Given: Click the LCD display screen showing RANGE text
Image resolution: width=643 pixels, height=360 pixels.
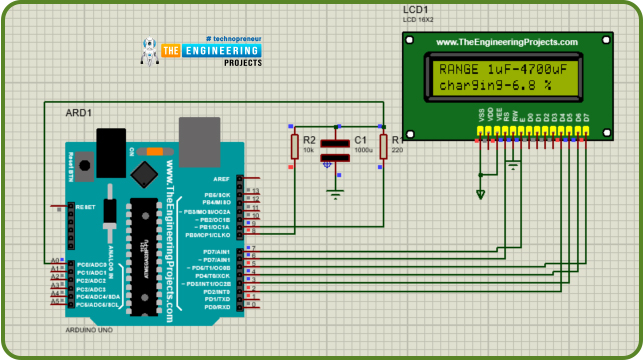Looking at the screenshot, I should pyautogui.click(x=503, y=77).
